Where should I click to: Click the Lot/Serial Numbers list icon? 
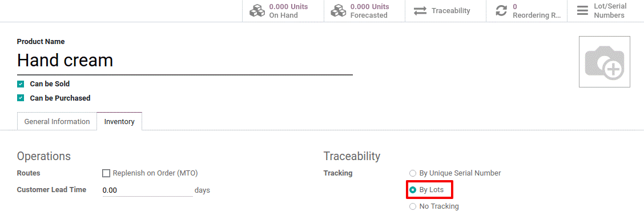click(582, 11)
